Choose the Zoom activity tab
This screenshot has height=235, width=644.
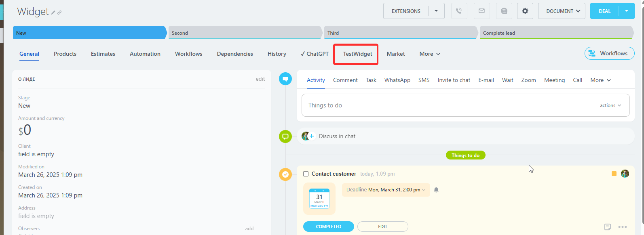click(529, 80)
